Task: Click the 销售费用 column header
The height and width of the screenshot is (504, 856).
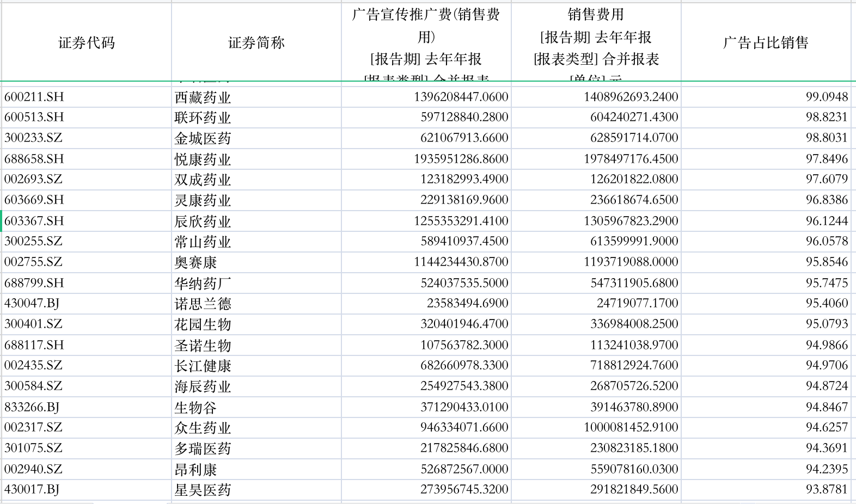Action: 596,42
